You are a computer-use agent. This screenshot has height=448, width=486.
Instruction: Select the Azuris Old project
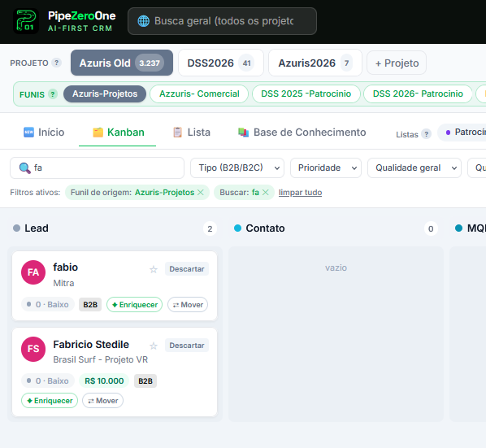(122, 63)
